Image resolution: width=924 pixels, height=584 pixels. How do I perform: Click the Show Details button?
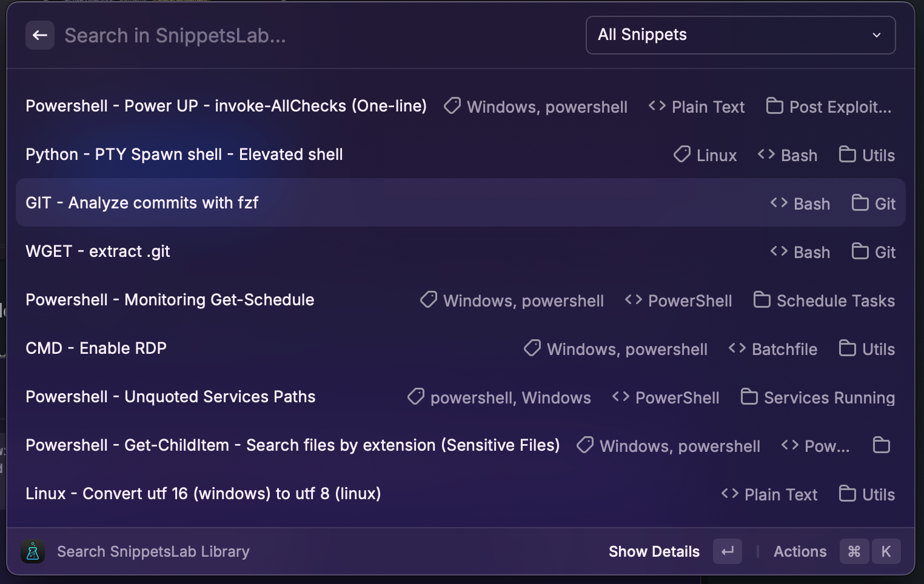pyautogui.click(x=654, y=551)
